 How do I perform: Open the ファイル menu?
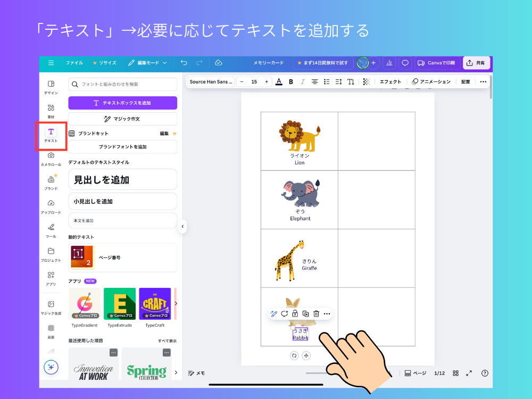[74, 62]
